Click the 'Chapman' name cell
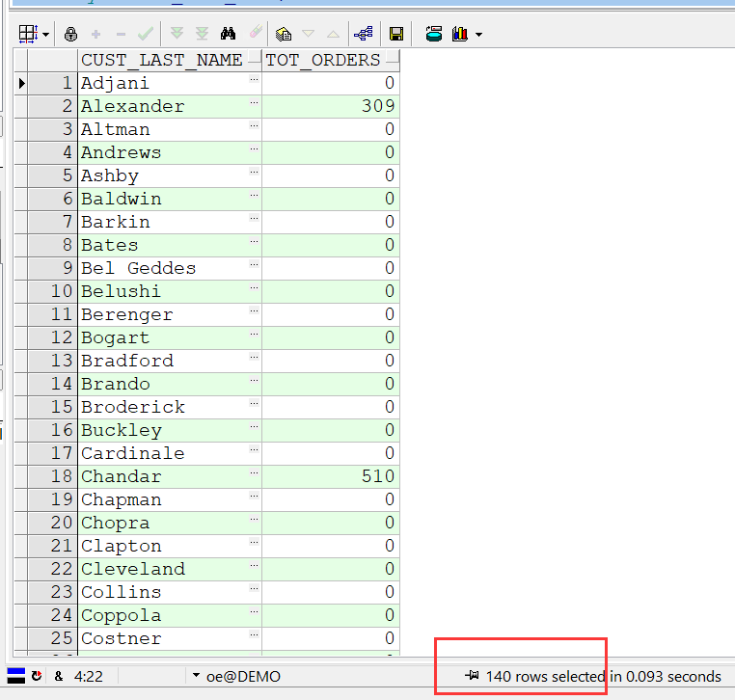The width and height of the screenshot is (735, 700). click(x=170, y=499)
